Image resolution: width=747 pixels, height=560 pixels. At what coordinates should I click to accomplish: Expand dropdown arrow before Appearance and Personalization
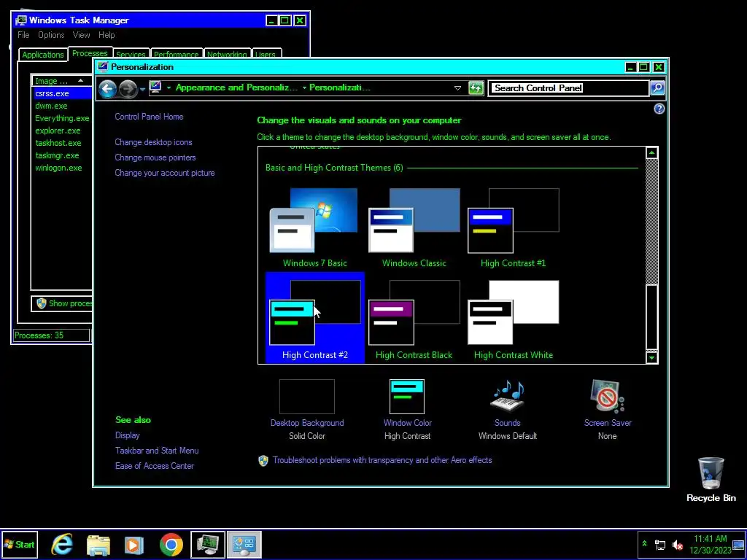click(169, 87)
